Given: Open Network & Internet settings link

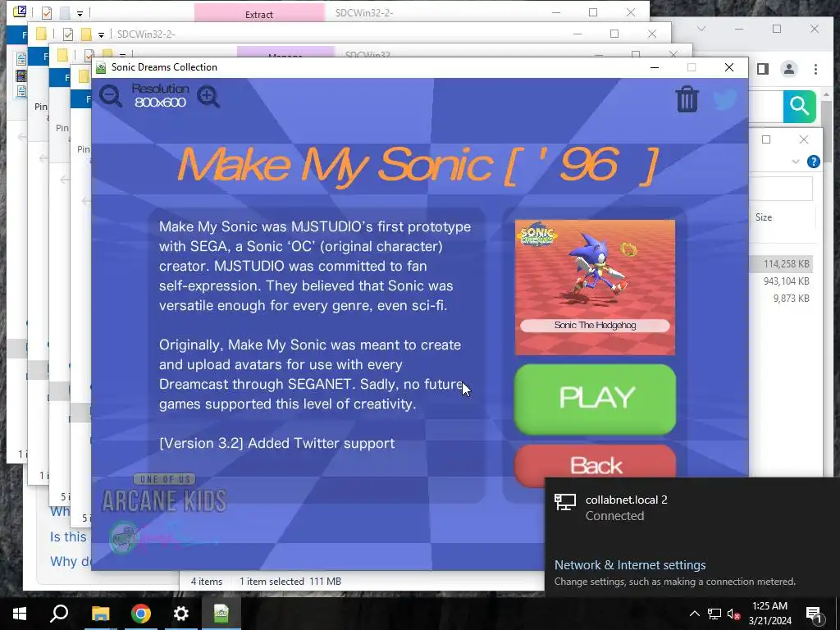Looking at the screenshot, I should point(629,564).
